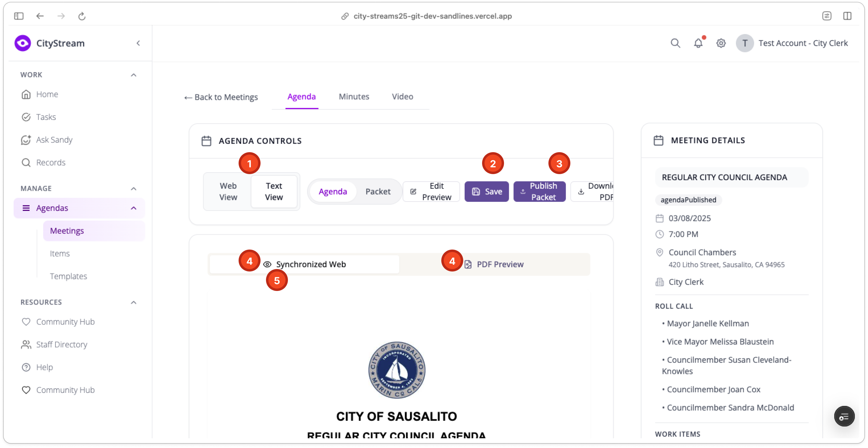This screenshot has width=868, height=448.
Task: Click the Save button
Action: tap(486, 191)
